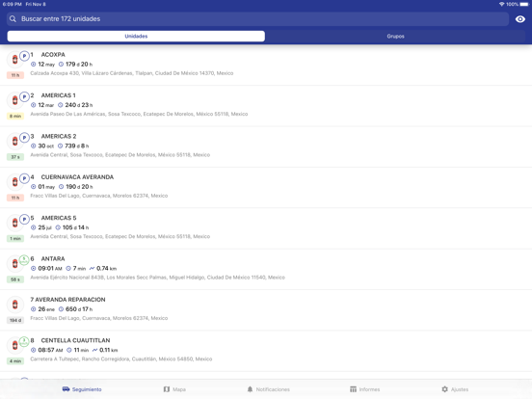Select the CUERNAVACA AVERANDA unit name
The image size is (532, 399).
click(77, 177)
